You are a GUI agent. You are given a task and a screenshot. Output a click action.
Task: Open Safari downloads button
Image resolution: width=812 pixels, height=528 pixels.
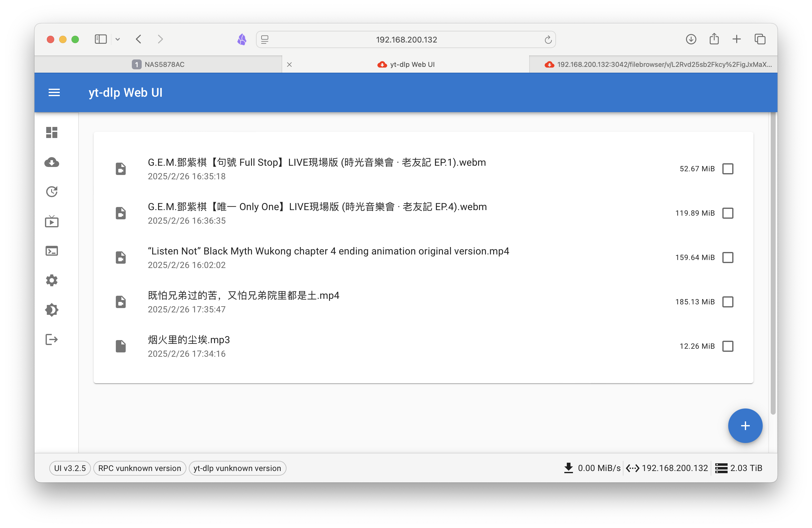point(691,39)
